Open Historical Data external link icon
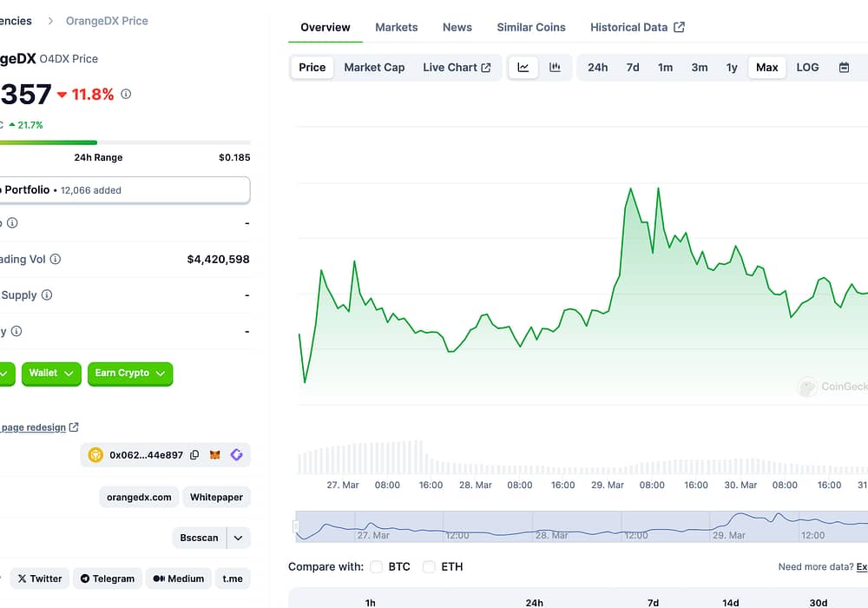Screen dimensions: 868x608 680,27
